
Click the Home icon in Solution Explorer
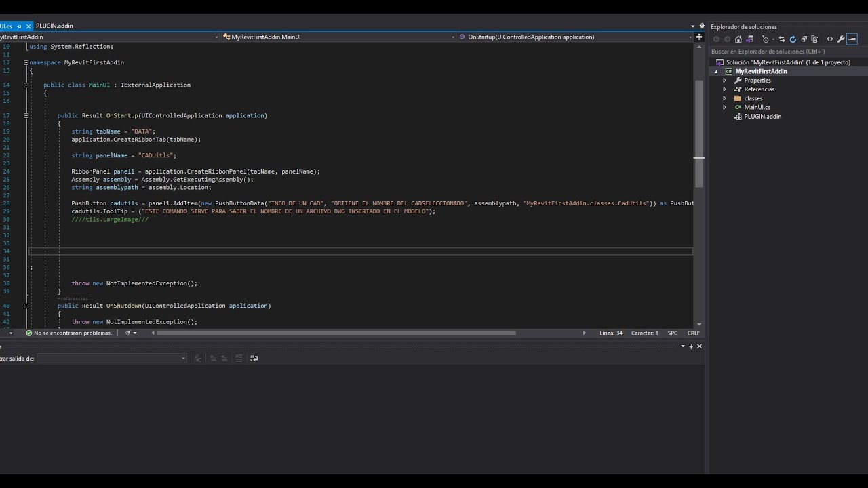[738, 39]
